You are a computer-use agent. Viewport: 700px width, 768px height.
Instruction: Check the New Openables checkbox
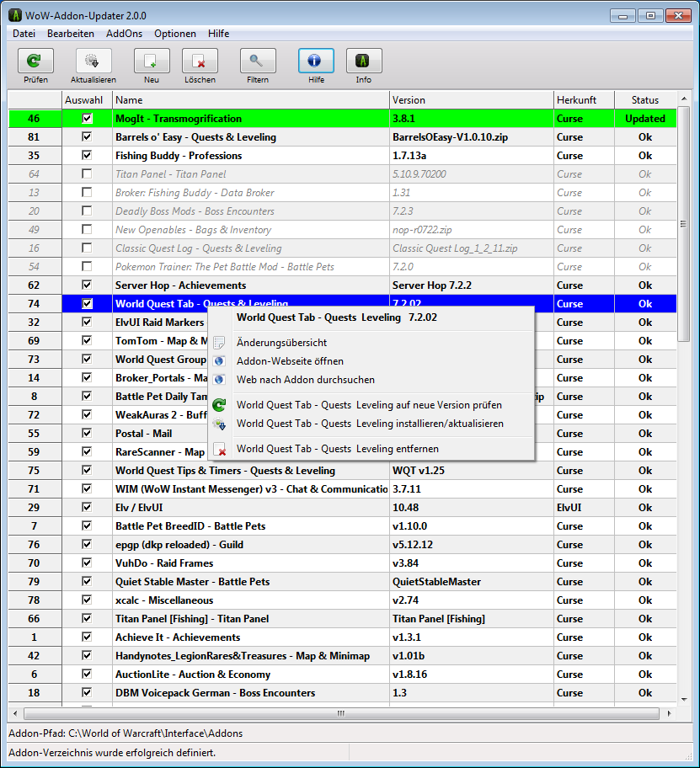(87, 230)
